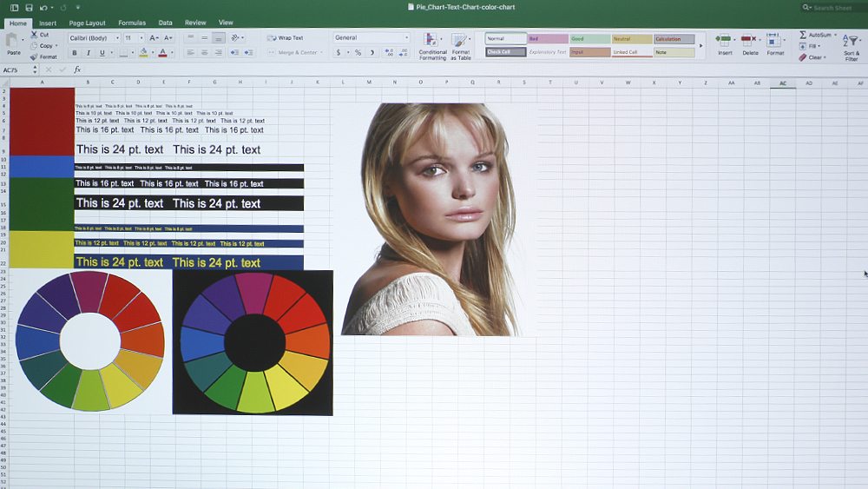The image size is (868, 489).
Task: Apply the percent style format
Action: [358, 53]
